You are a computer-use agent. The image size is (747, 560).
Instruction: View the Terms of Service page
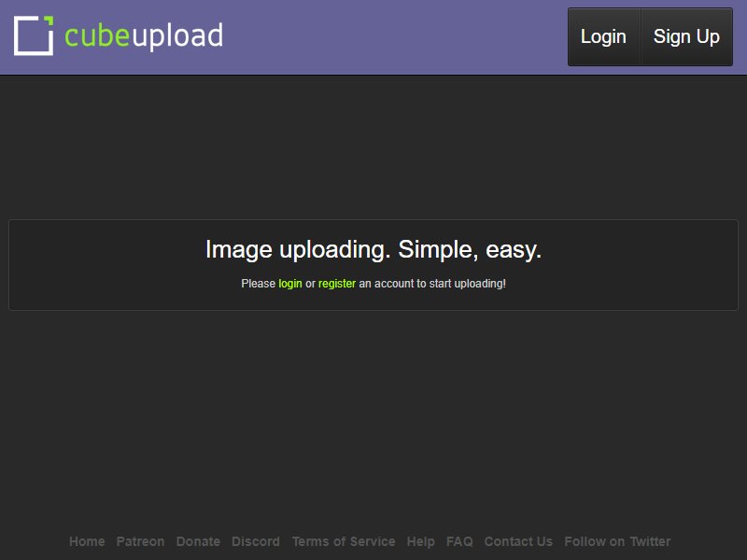[x=344, y=541]
